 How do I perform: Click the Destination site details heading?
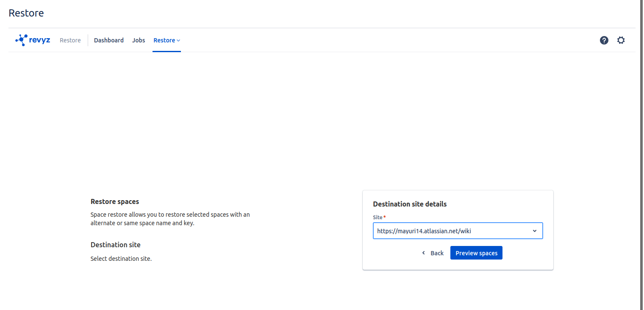click(410, 204)
